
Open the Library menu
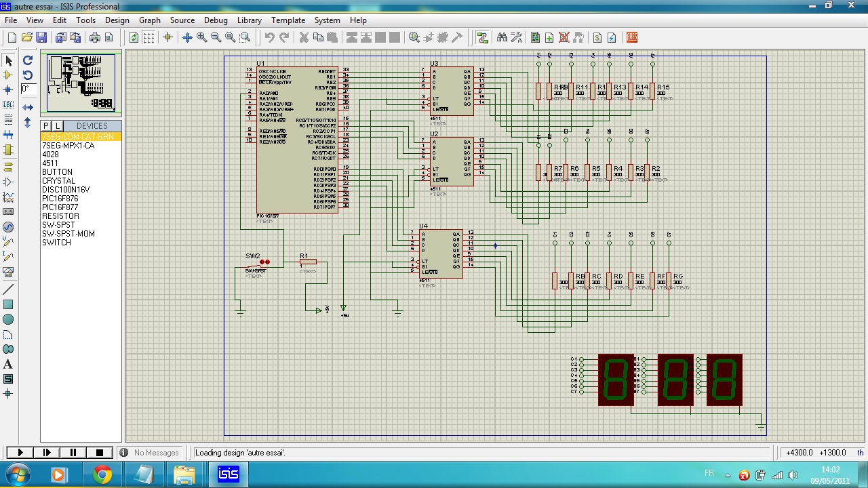(x=249, y=20)
